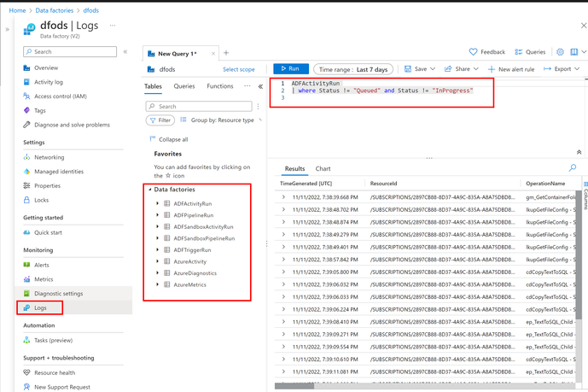Click Collapse all
This screenshot has height=392, width=588.
[x=169, y=139]
